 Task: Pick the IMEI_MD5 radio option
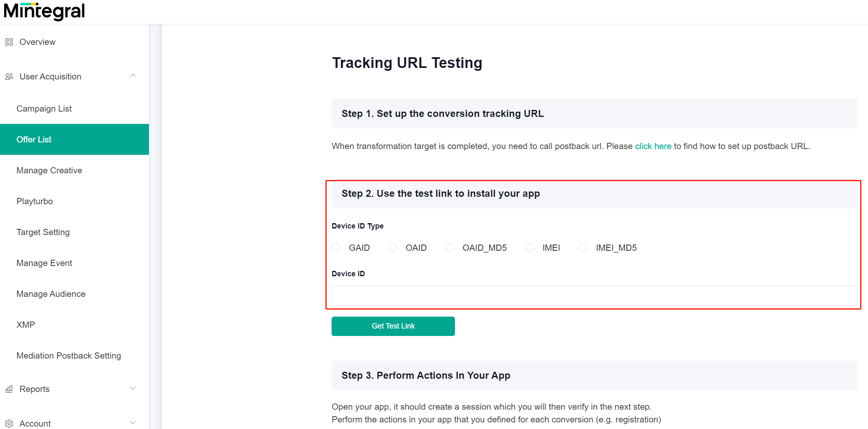pyautogui.click(x=583, y=248)
